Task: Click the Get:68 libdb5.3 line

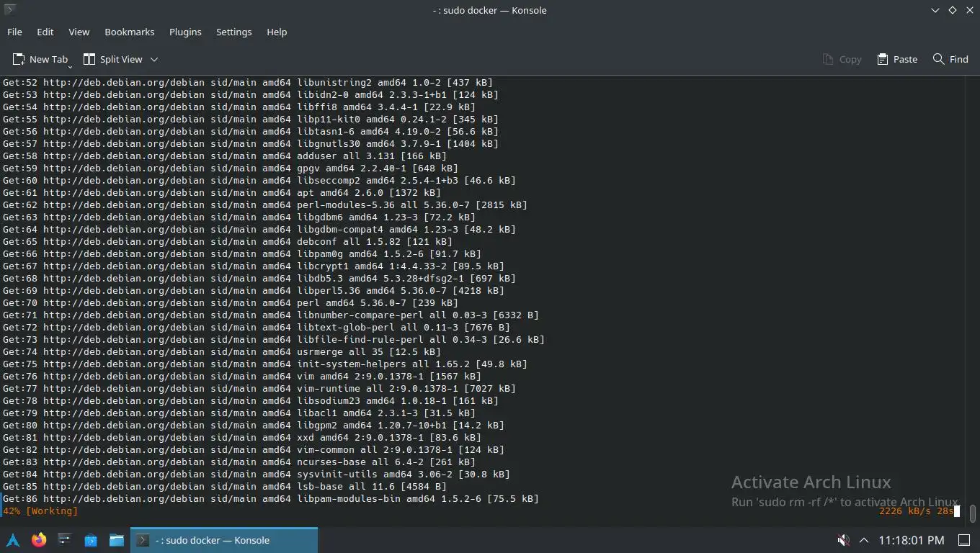Action: click(259, 278)
